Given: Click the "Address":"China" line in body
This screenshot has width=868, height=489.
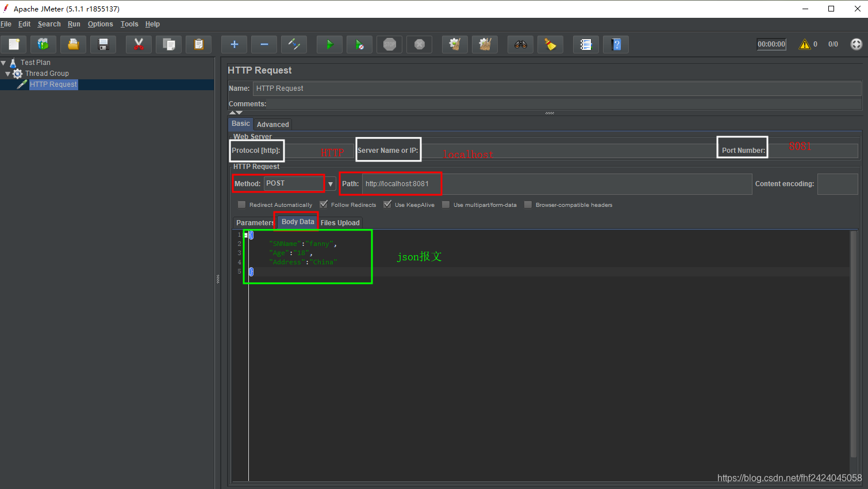Looking at the screenshot, I should click(303, 262).
